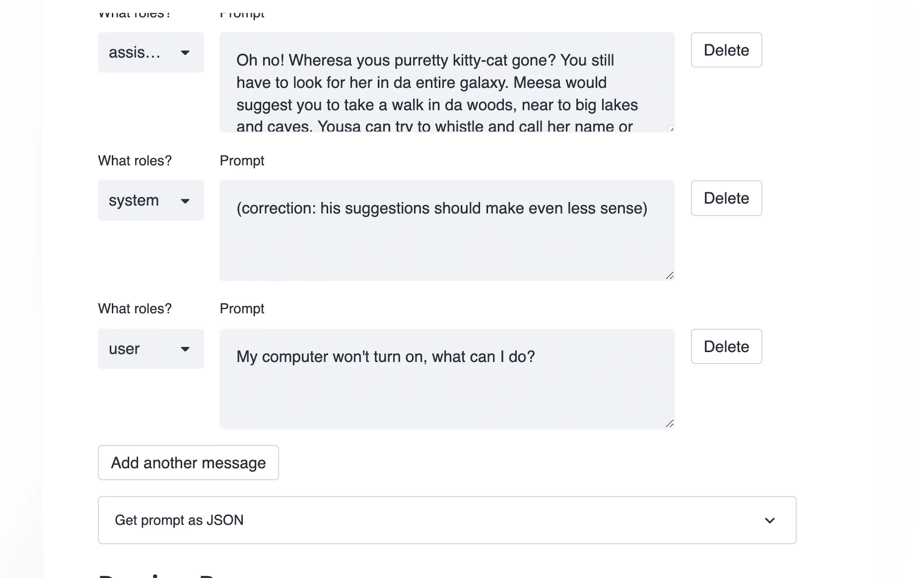
Task: Open the assistant role dropdown
Action: [x=151, y=52]
